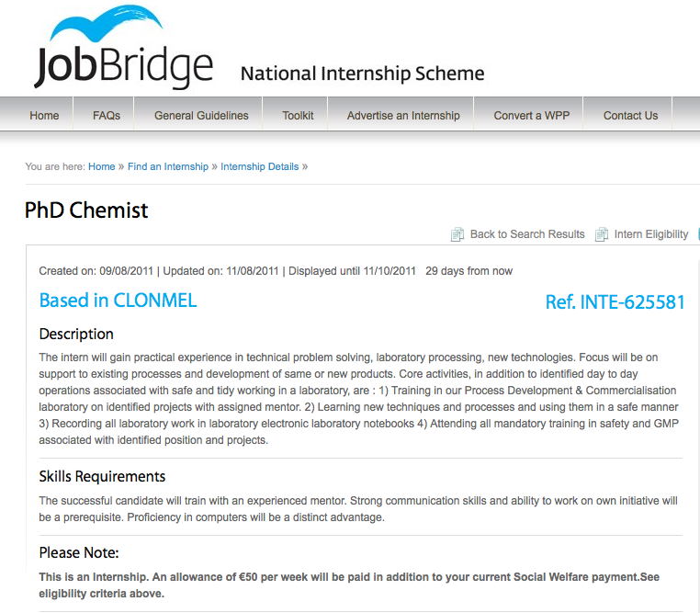700x613 pixels.
Task: Click Find an Internship breadcrumb
Action: pos(168,166)
